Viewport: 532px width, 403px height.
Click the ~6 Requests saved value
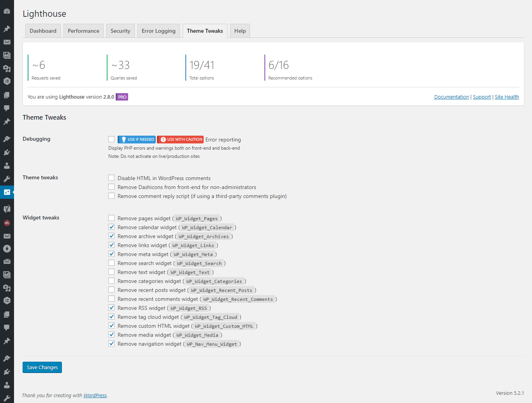39,65
